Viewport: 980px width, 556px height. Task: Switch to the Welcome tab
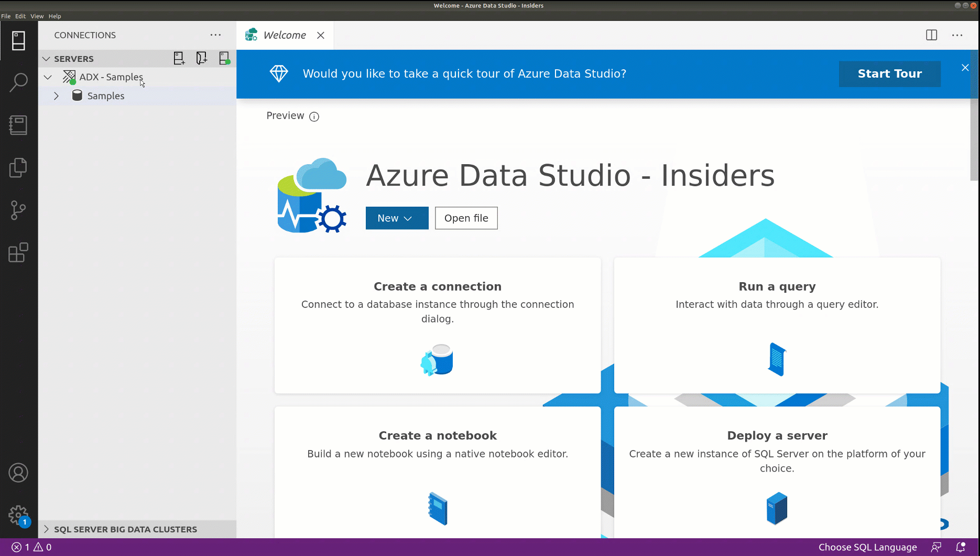click(x=285, y=35)
